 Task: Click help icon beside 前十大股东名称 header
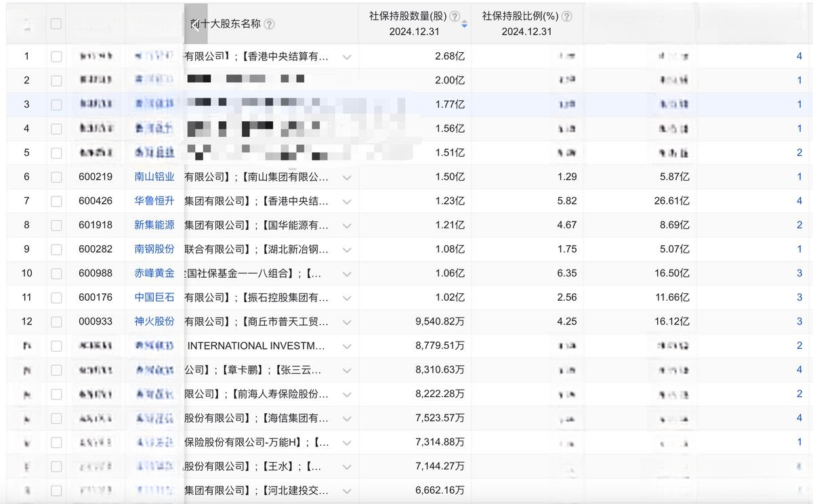269,24
